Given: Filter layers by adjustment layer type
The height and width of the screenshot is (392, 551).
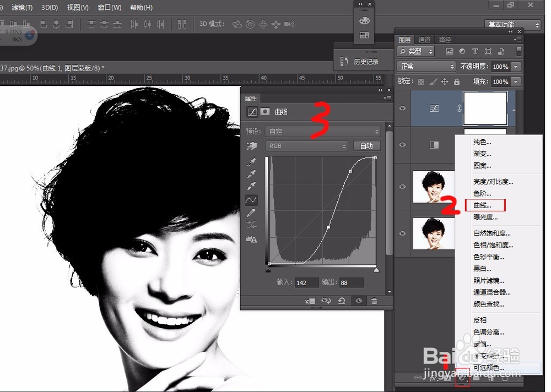Looking at the screenshot, I should [462, 51].
